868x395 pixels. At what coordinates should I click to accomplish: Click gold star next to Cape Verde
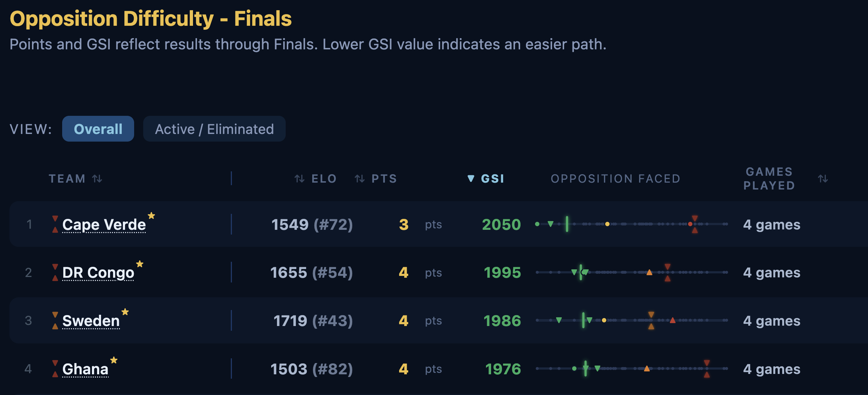(x=152, y=216)
